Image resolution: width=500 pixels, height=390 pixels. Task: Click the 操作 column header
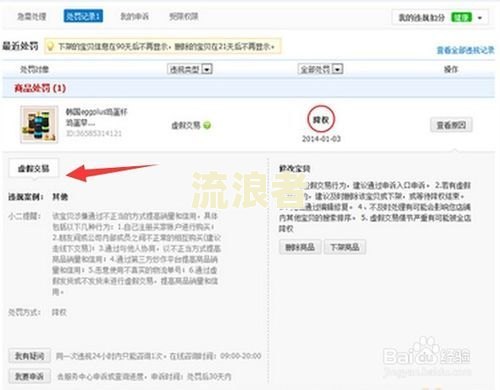coord(451,69)
